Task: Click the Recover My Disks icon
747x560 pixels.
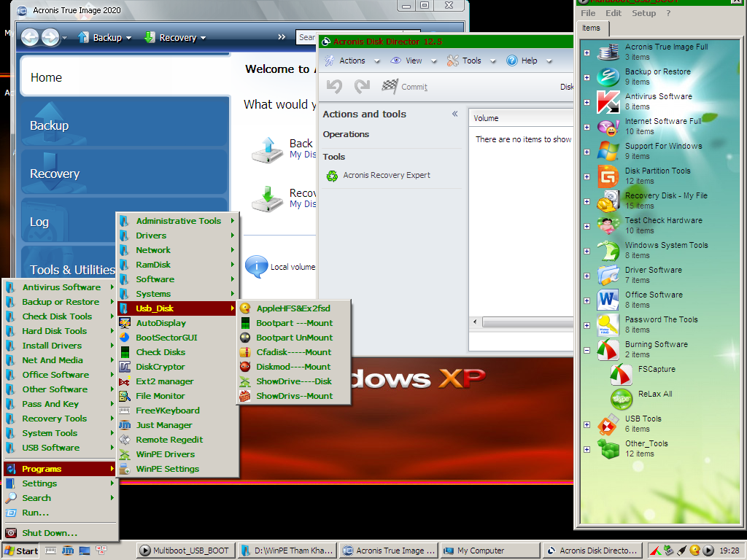Action: (x=267, y=198)
